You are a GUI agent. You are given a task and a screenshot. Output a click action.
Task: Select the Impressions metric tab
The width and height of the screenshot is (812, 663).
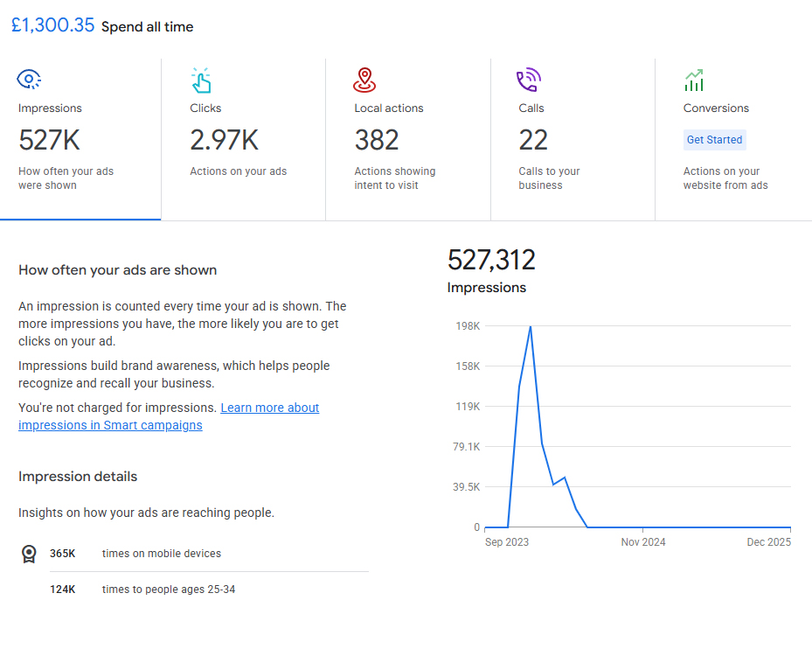[80, 140]
